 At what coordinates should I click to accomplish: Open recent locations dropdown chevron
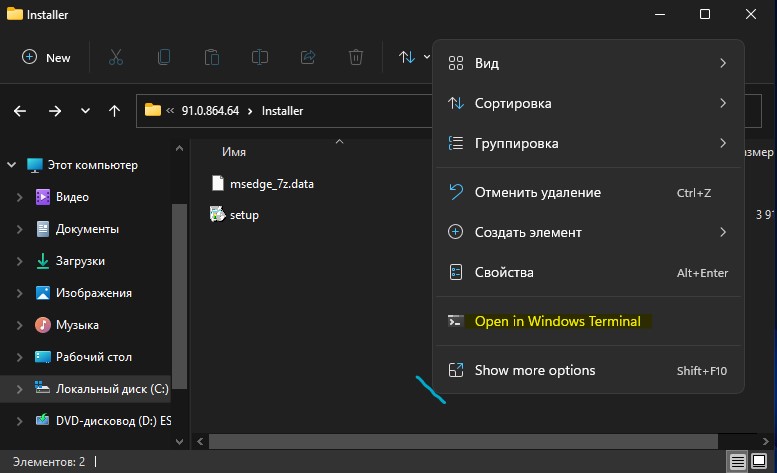click(85, 111)
